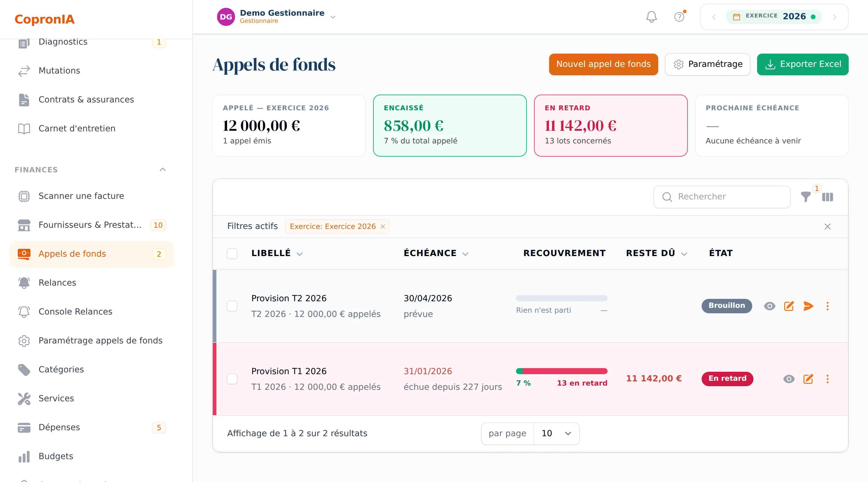Open Scanner une facture in sidebar

(91, 196)
